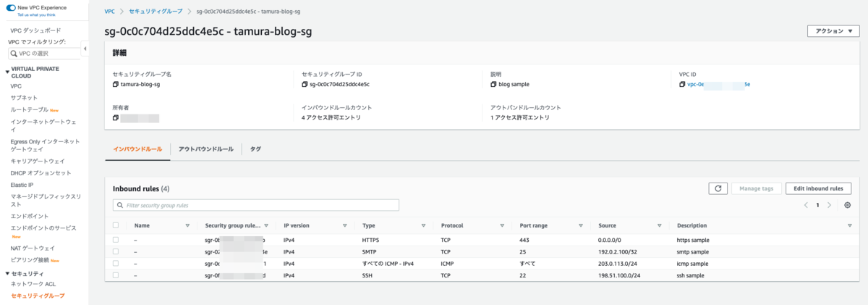Refresh the inbound rules list
Viewport: 868px width, 305px height.
pyautogui.click(x=718, y=188)
